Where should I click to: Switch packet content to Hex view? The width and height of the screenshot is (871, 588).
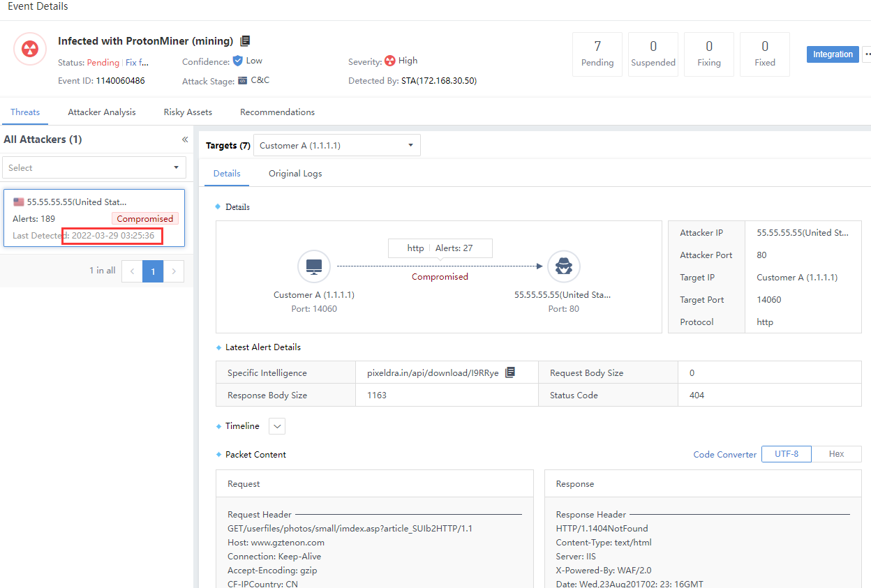tap(836, 454)
